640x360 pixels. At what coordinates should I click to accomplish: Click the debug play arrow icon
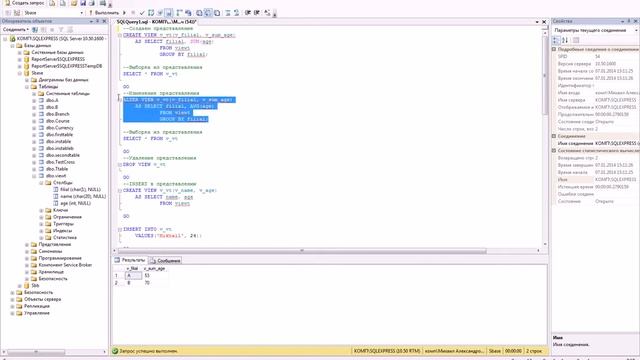124,13
